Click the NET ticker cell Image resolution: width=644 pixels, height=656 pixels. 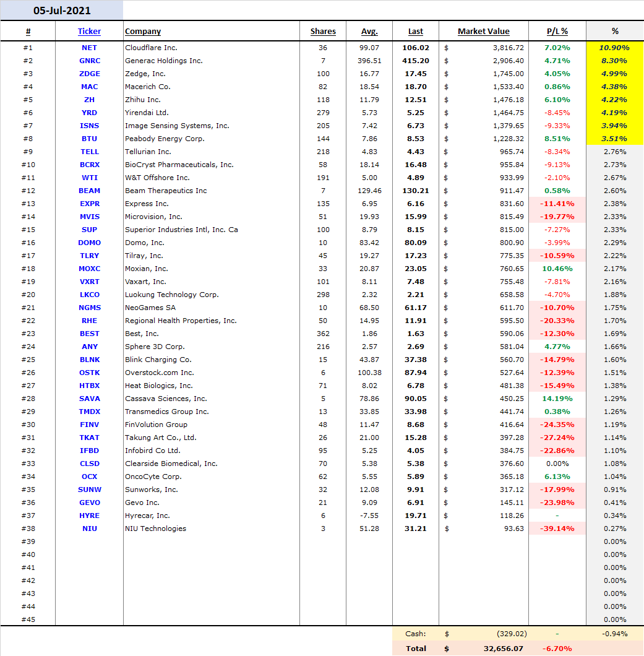click(89, 48)
